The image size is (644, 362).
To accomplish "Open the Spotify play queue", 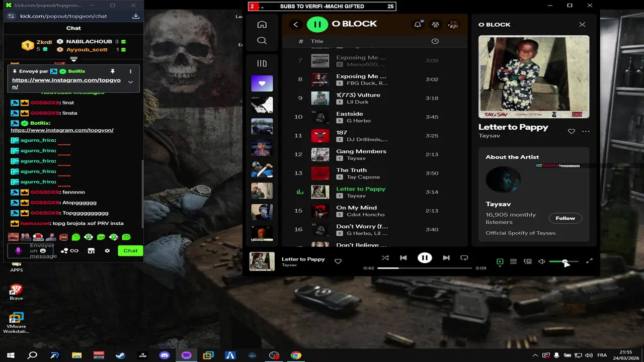I will click(513, 261).
